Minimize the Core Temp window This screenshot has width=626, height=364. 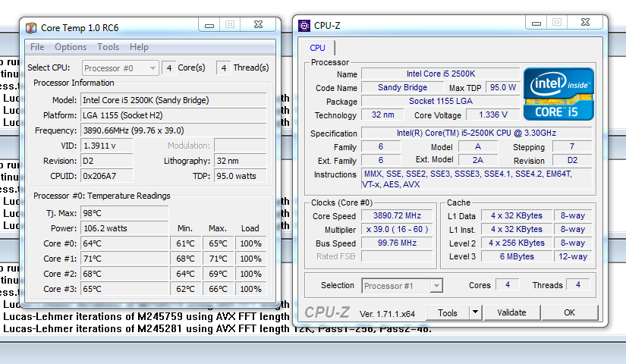click(209, 25)
